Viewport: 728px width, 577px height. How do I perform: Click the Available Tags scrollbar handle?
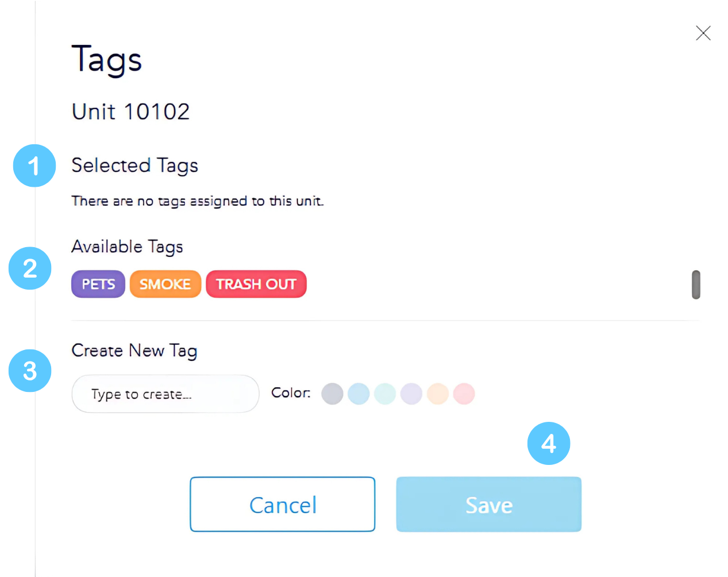click(x=696, y=284)
